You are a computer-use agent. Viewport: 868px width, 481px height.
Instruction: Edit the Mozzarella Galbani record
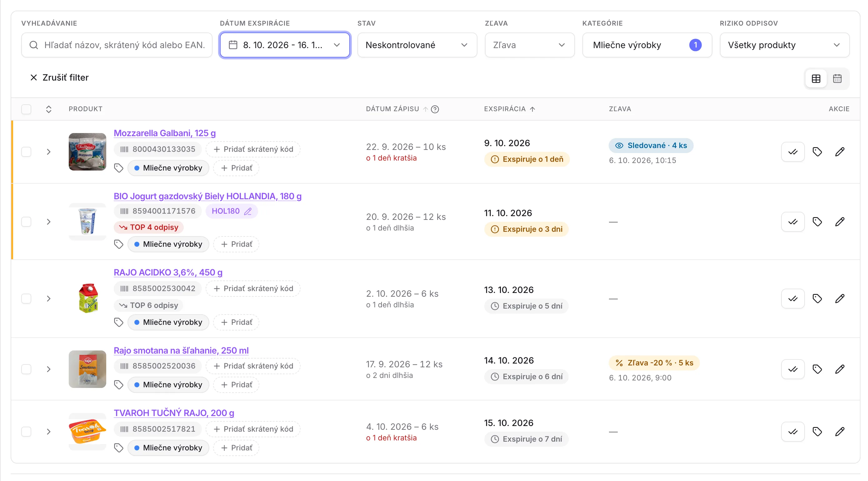[840, 152]
